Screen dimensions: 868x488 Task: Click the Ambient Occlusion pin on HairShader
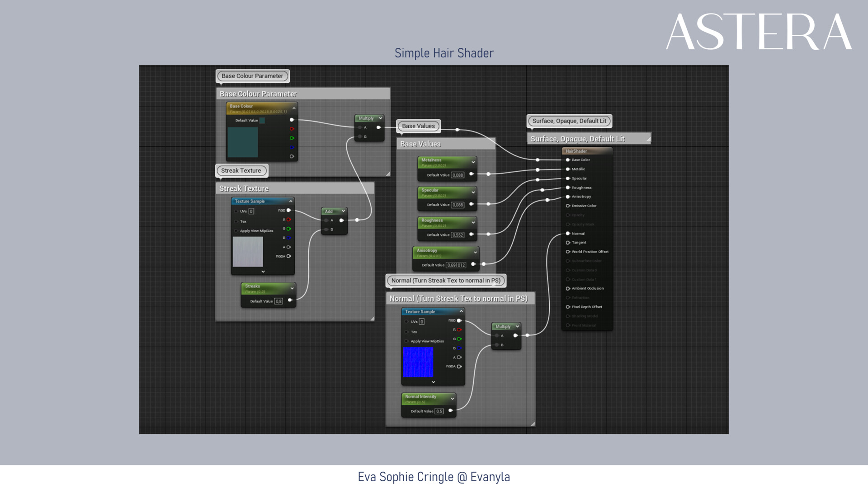(568, 288)
